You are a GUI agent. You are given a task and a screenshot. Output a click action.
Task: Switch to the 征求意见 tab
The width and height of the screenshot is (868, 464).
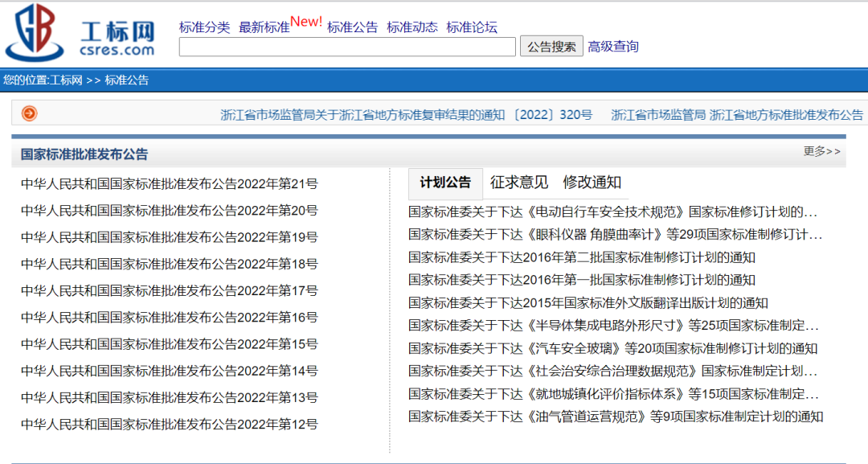(x=518, y=183)
